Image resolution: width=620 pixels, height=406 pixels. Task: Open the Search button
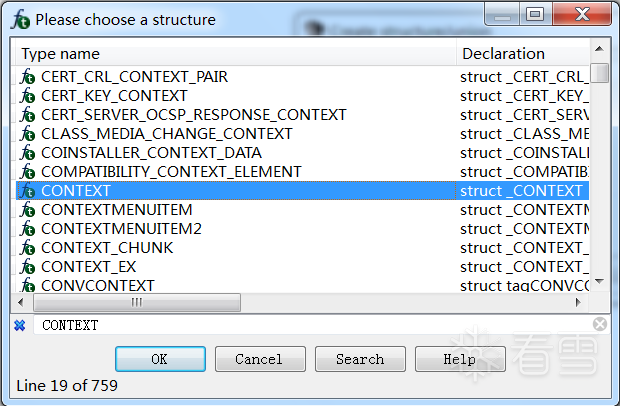[x=360, y=359]
